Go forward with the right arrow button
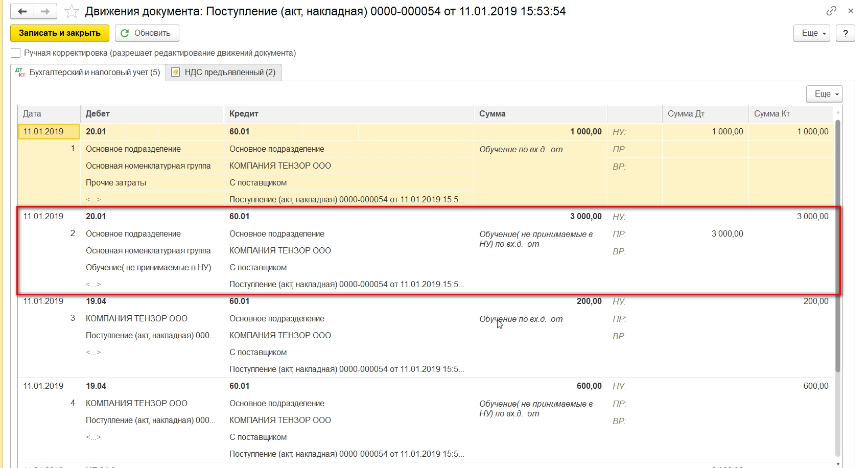The image size is (868, 468). pyautogui.click(x=45, y=11)
